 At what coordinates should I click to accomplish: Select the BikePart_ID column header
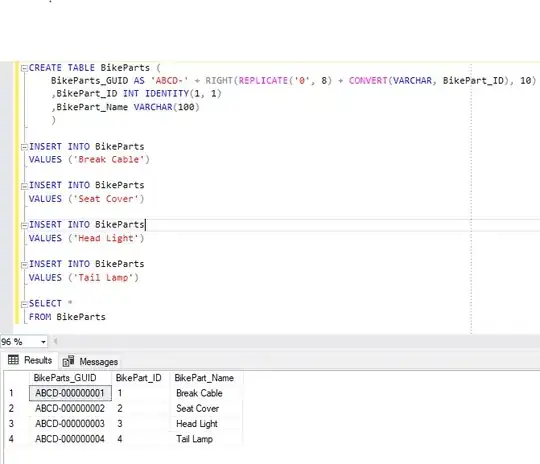[138, 378]
